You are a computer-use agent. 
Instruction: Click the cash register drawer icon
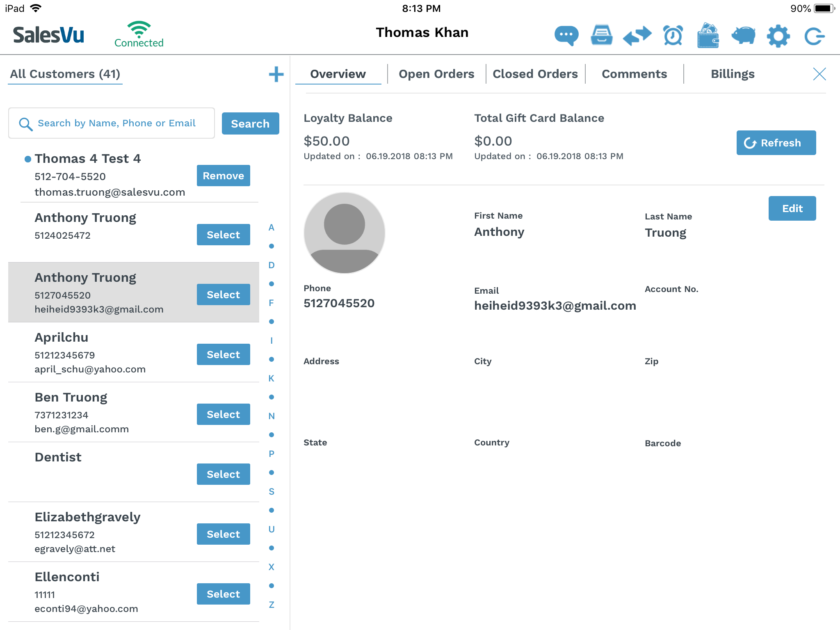coord(601,36)
